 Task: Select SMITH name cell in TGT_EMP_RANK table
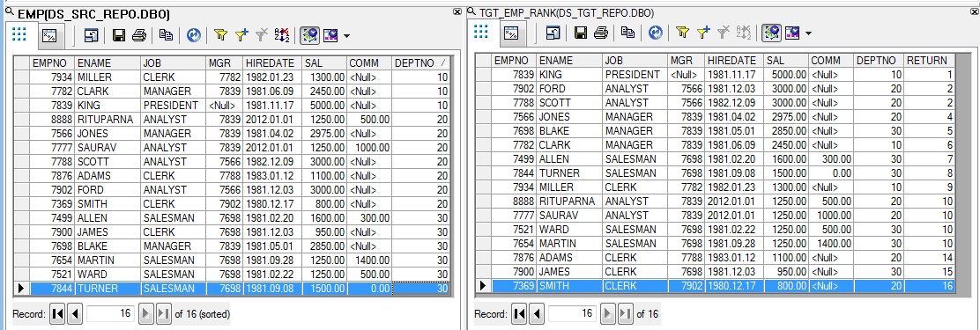(x=569, y=286)
